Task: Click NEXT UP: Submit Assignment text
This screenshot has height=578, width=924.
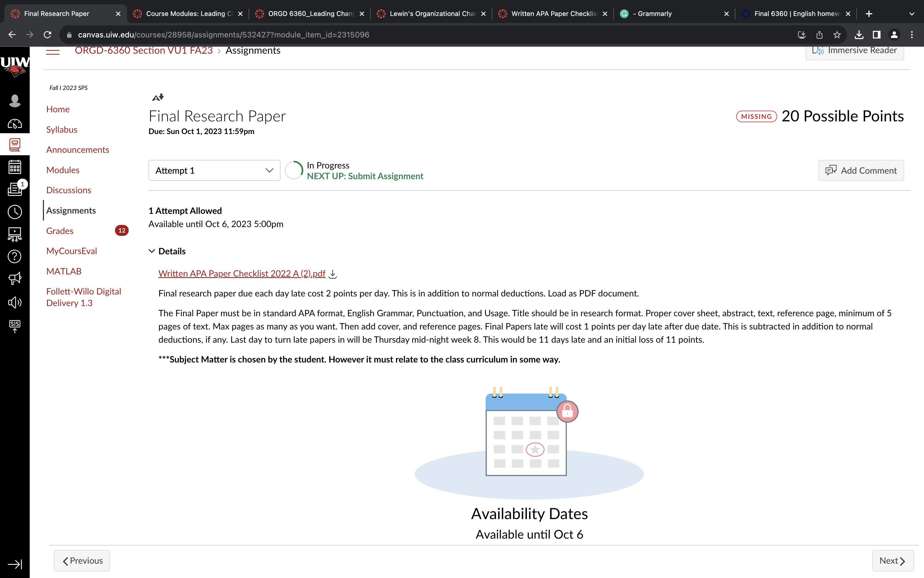Action: point(365,176)
